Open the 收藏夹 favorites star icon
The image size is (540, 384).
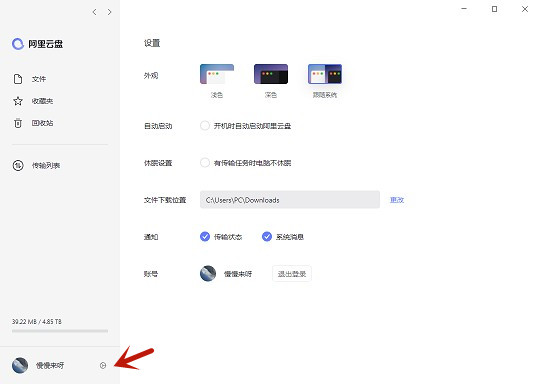18,101
